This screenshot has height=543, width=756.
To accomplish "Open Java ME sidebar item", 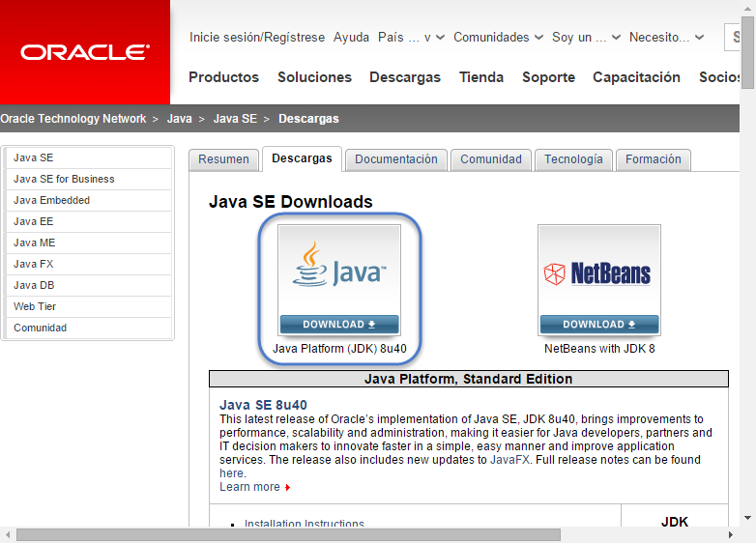I will click(88, 243).
